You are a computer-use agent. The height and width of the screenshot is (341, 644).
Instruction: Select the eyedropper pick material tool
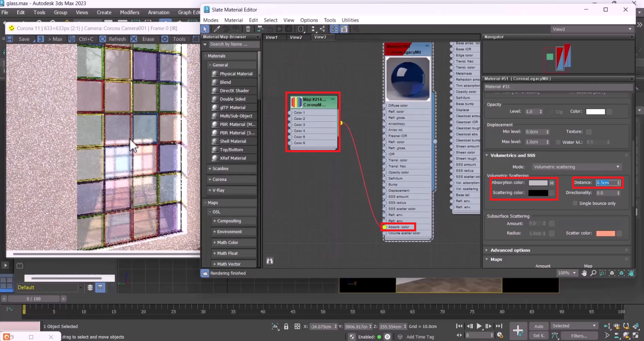[x=216, y=29]
